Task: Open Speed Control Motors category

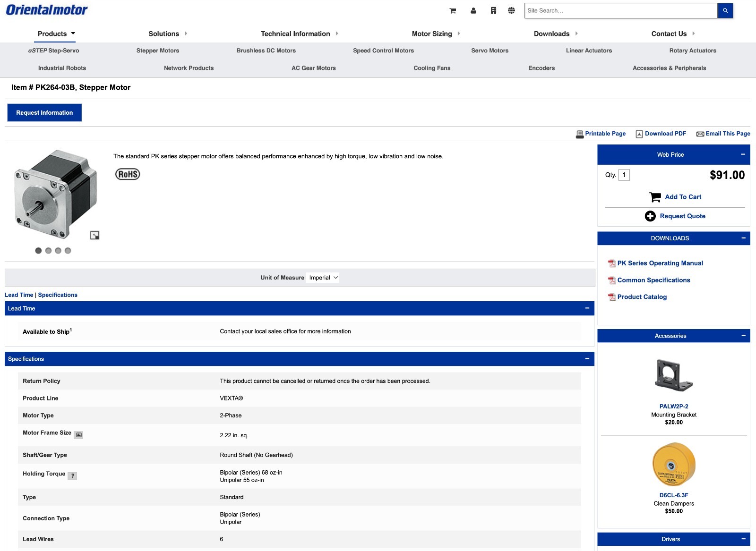Action: 383,51
